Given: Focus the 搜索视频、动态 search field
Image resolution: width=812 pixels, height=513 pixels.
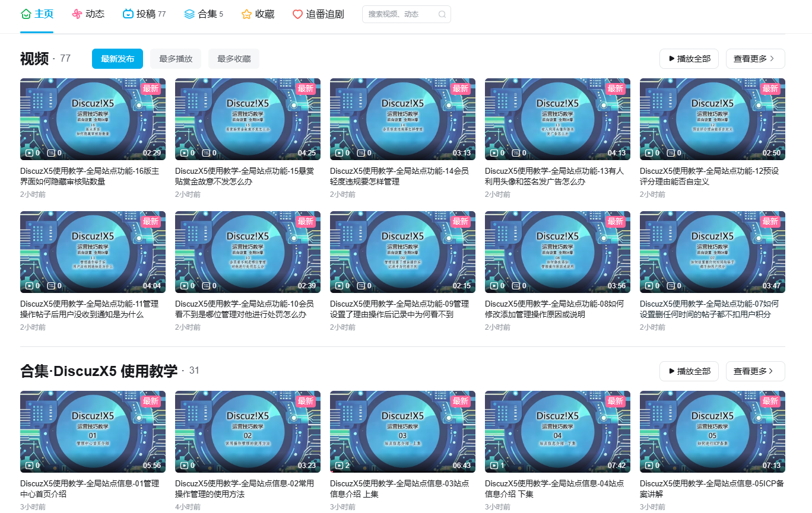Looking at the screenshot, I should pos(406,14).
